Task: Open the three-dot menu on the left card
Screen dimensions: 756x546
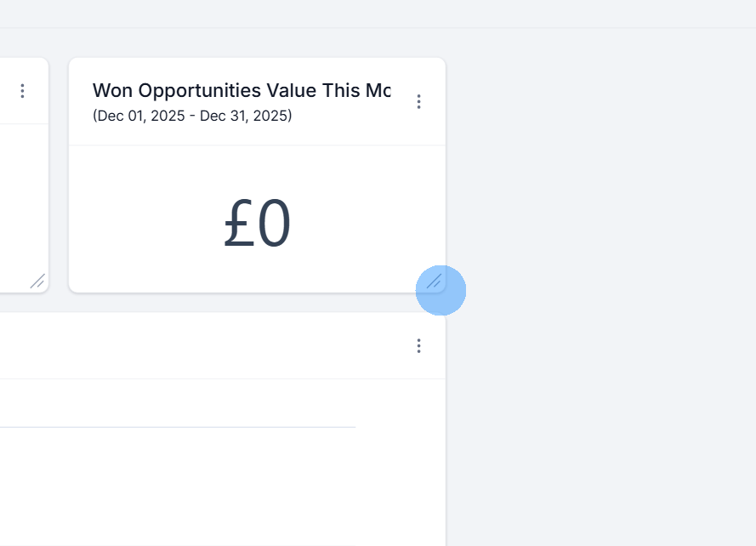Action: click(x=22, y=91)
